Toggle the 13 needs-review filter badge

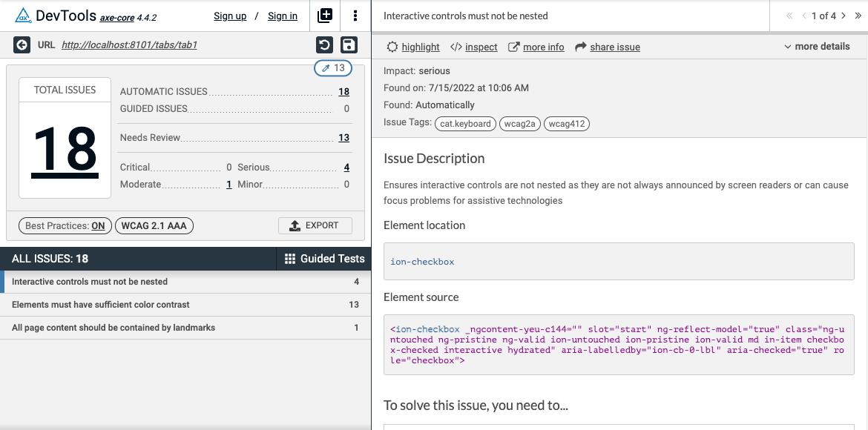coord(333,68)
